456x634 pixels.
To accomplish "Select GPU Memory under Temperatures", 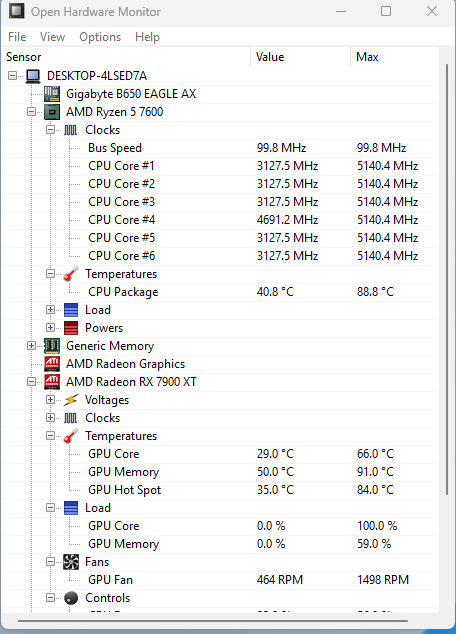I will point(220,472).
